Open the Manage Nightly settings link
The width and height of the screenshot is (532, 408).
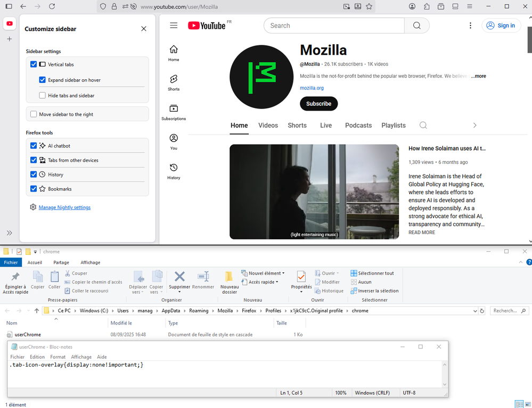tap(64, 207)
